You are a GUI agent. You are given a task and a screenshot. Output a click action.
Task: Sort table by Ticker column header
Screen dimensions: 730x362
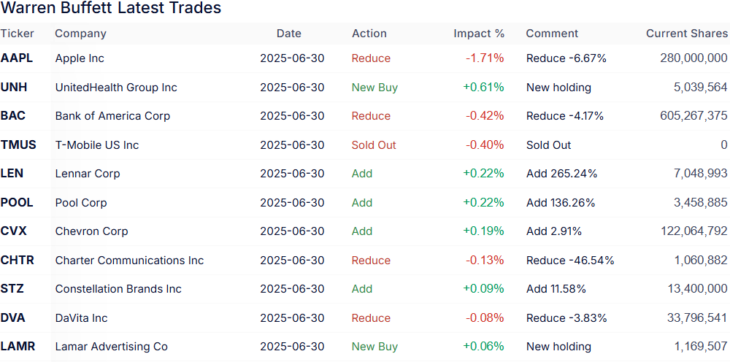click(17, 34)
